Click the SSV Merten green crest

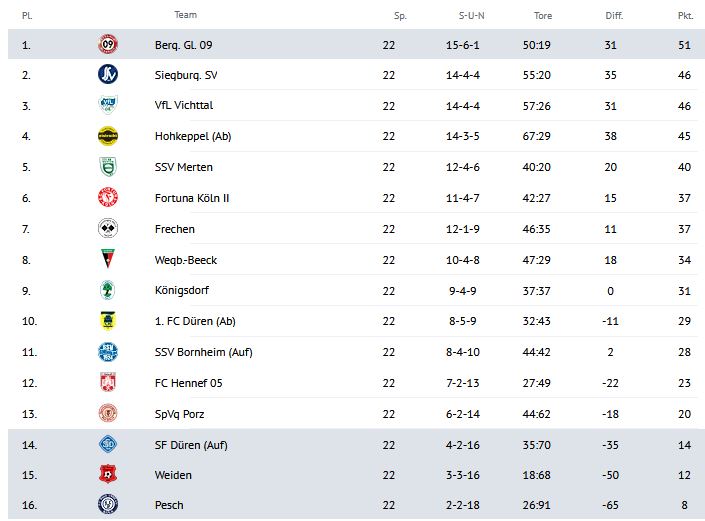click(108, 167)
